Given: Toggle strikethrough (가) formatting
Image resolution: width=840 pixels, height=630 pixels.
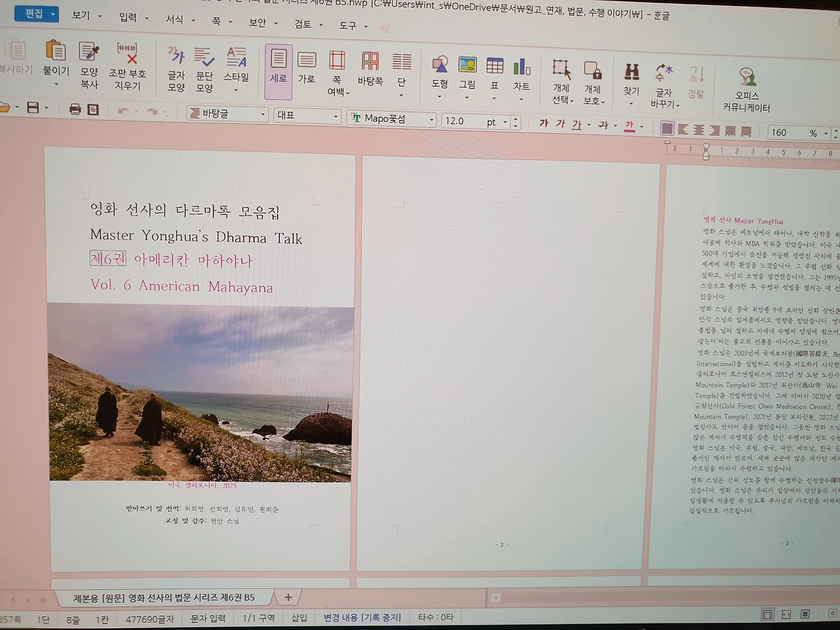Looking at the screenshot, I should click(x=603, y=125).
